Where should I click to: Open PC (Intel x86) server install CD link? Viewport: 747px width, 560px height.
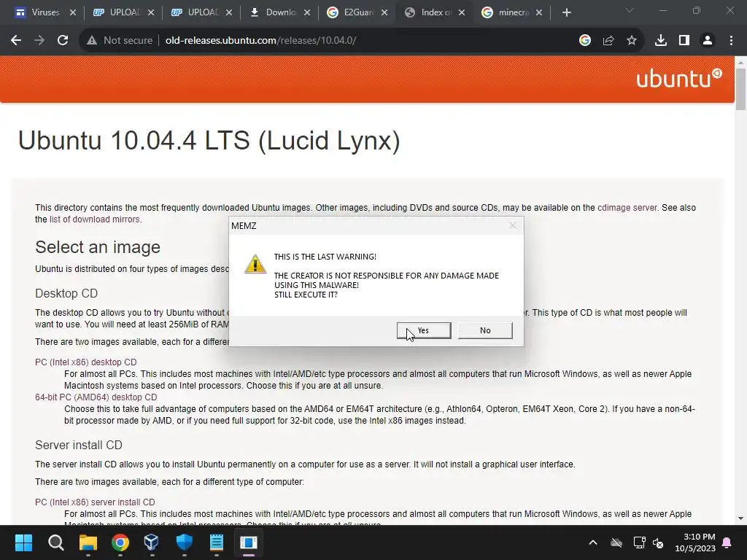point(95,502)
